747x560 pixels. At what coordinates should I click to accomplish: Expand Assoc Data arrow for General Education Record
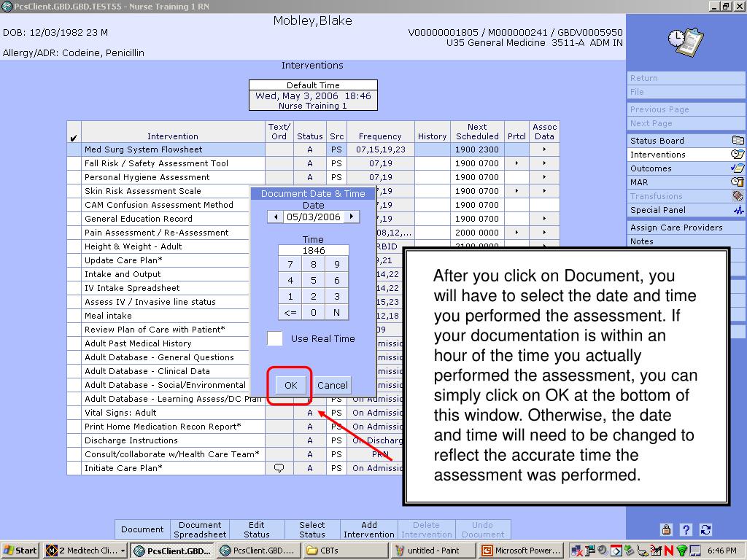pyautogui.click(x=544, y=219)
